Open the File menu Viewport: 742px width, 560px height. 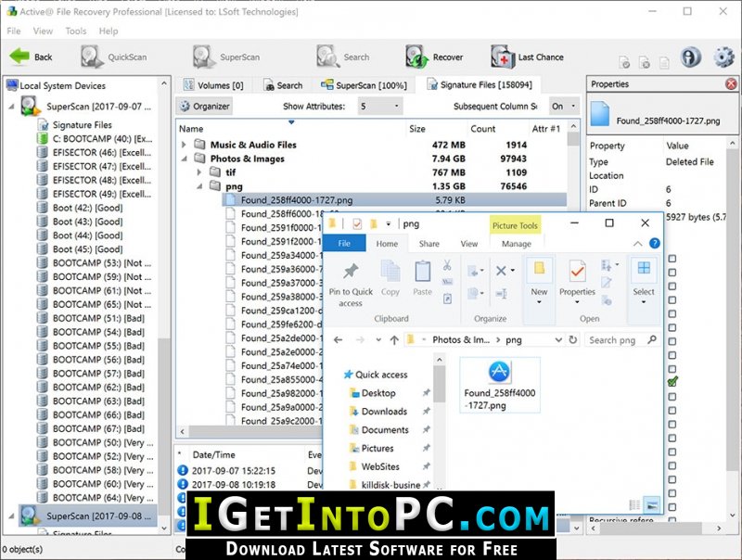13,31
